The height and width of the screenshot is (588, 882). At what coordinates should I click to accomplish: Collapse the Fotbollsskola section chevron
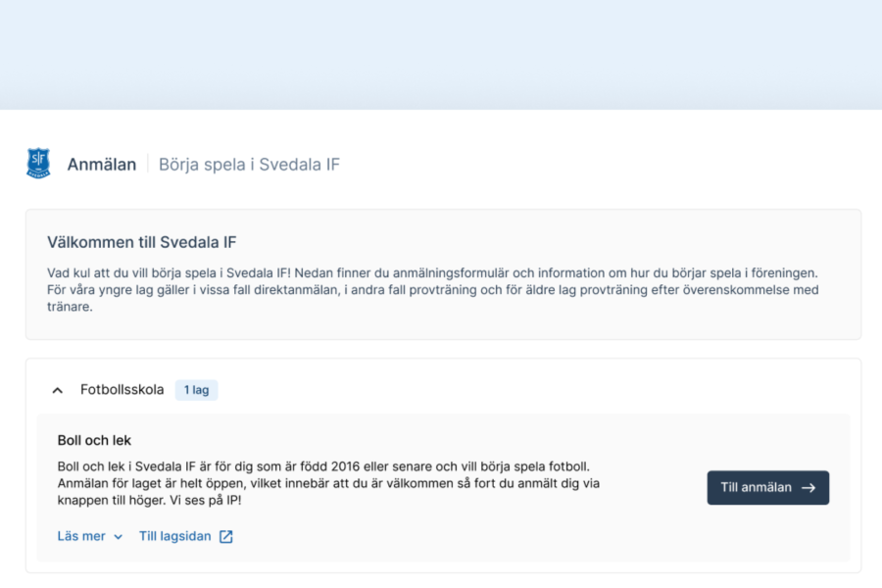(x=57, y=390)
